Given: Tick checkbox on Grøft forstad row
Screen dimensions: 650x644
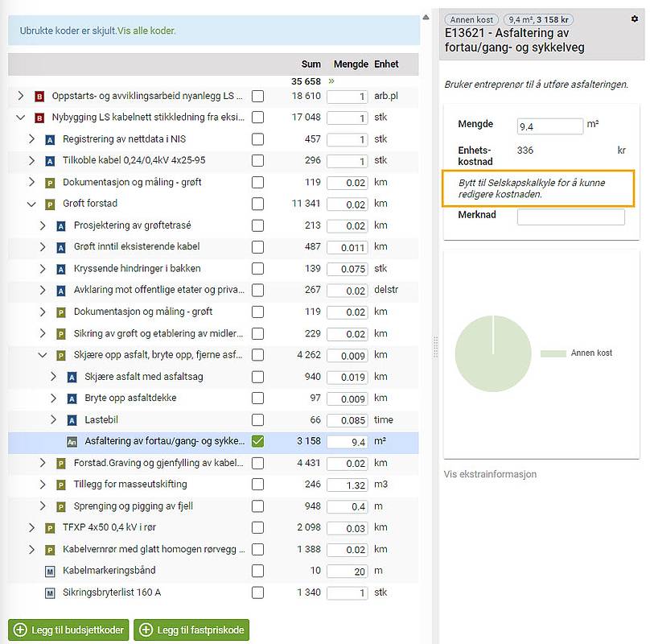Looking at the screenshot, I should coord(257,204).
